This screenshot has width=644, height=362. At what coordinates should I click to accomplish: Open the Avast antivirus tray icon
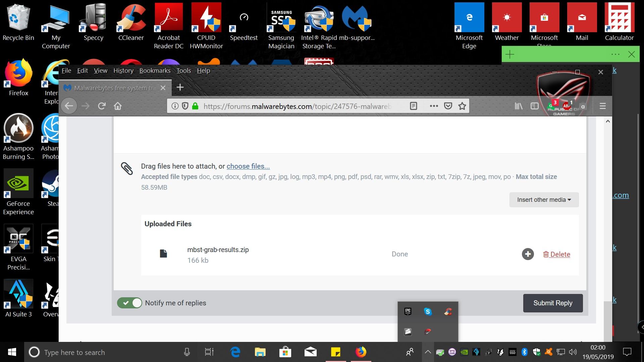click(549, 352)
